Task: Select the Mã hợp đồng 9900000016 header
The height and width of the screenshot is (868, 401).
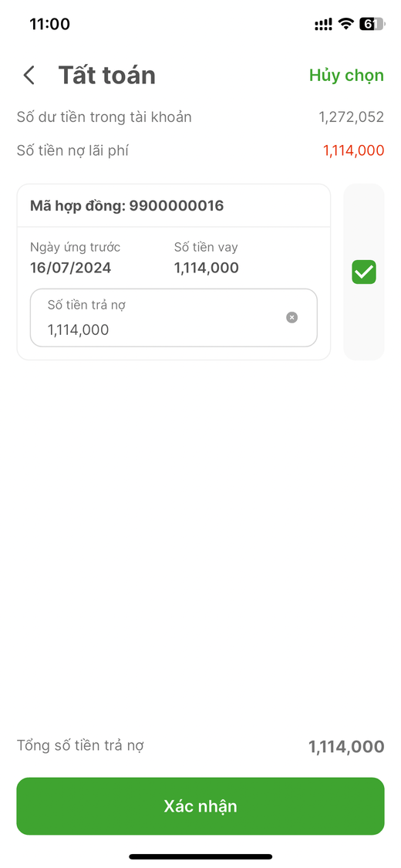Action: tap(126, 206)
